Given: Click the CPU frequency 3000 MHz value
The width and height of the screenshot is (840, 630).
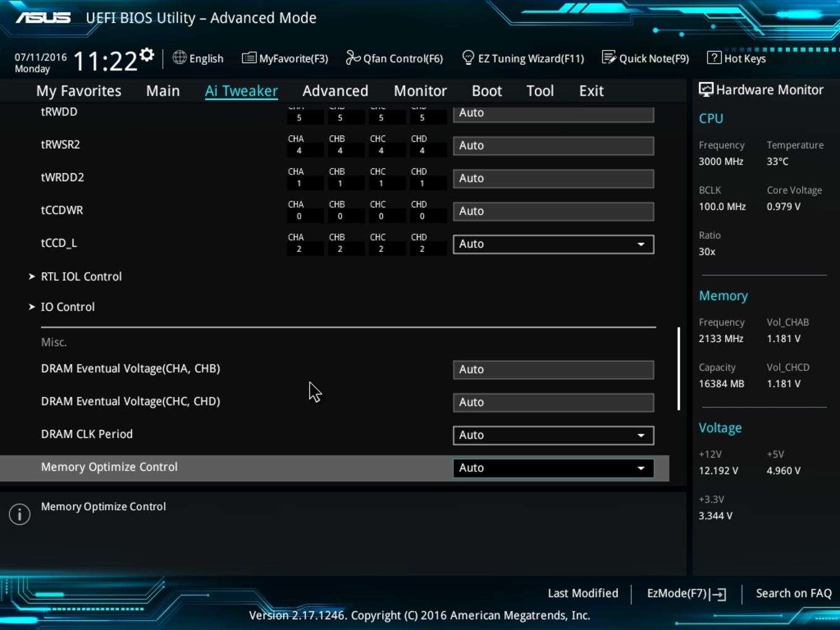Looking at the screenshot, I should (721, 161).
